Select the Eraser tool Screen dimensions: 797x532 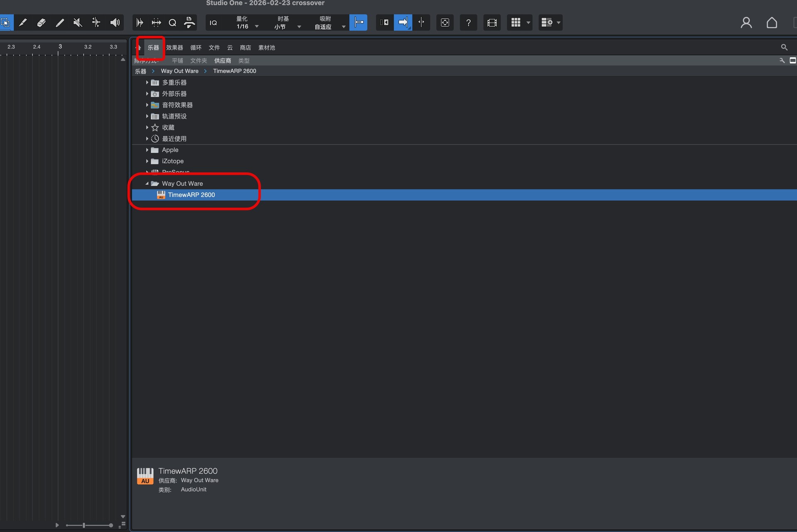point(41,22)
